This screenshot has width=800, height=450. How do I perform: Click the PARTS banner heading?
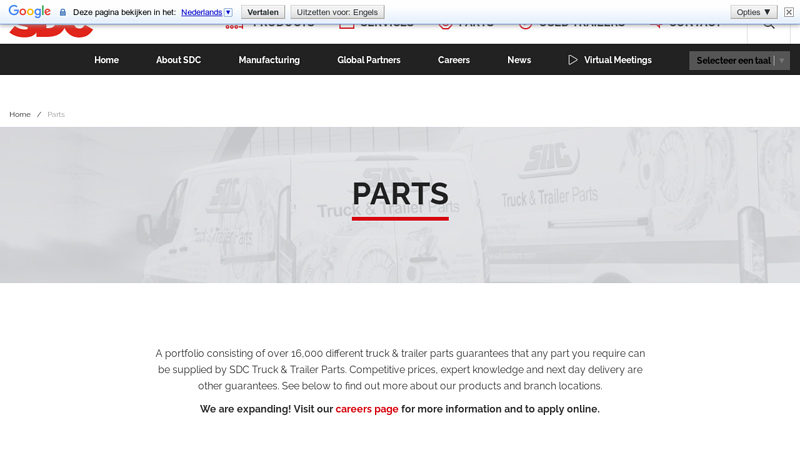pos(400,194)
